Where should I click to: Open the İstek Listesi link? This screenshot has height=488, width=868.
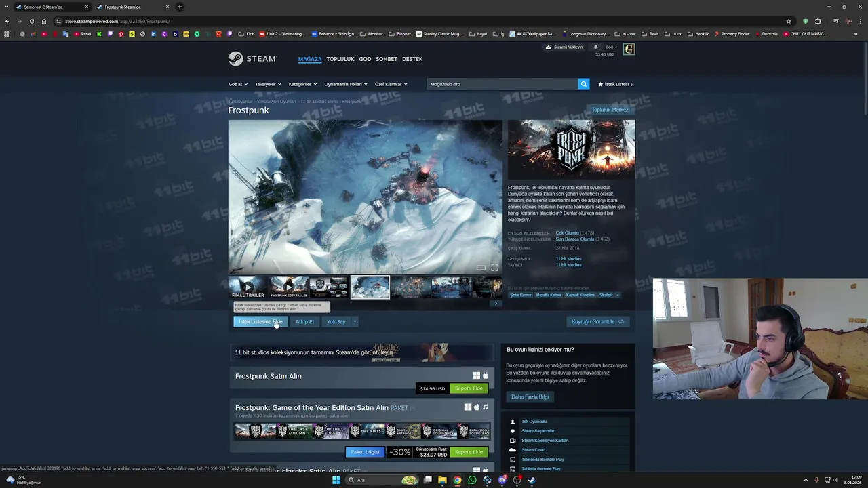click(x=616, y=84)
